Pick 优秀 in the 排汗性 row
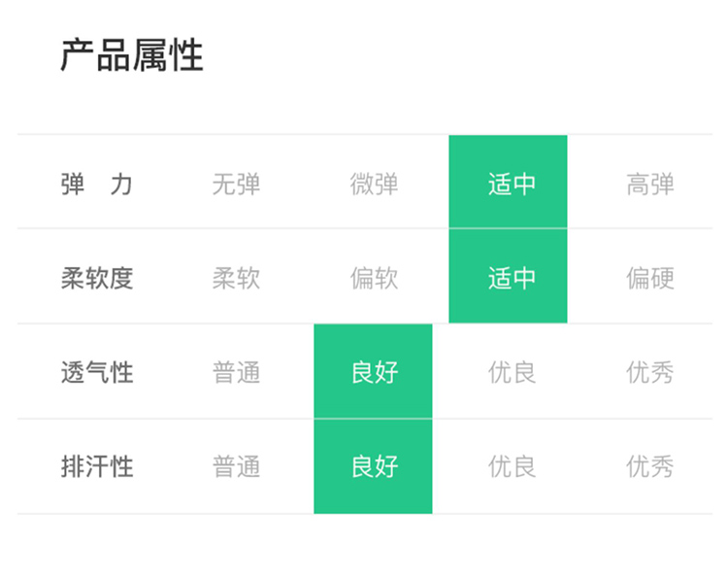The image size is (728, 578). pos(649,467)
